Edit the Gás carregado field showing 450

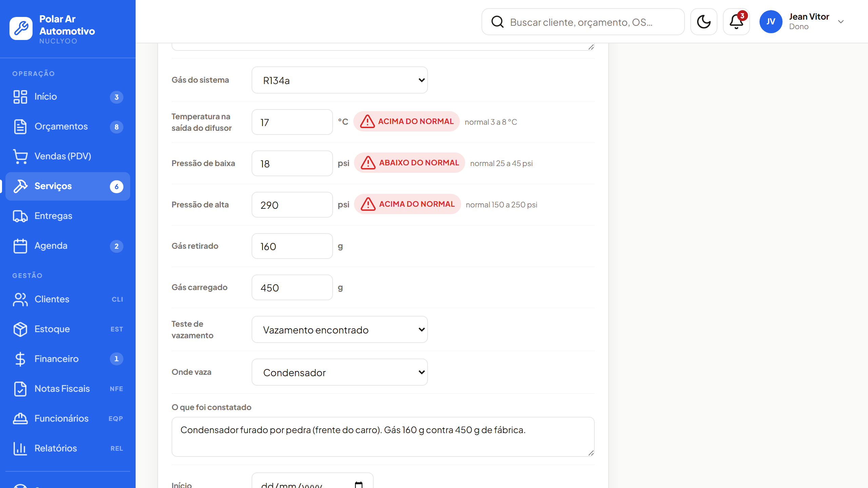292,288
